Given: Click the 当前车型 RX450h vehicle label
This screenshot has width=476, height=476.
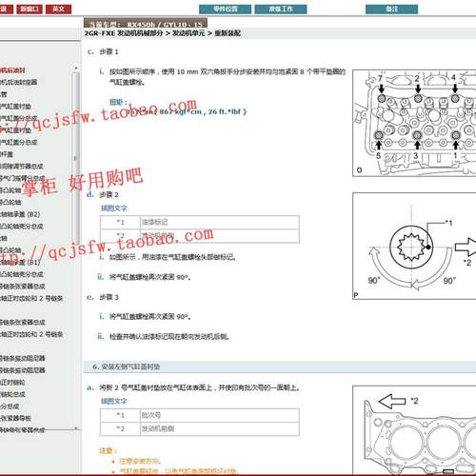Looking at the screenshot, I should (146, 24).
